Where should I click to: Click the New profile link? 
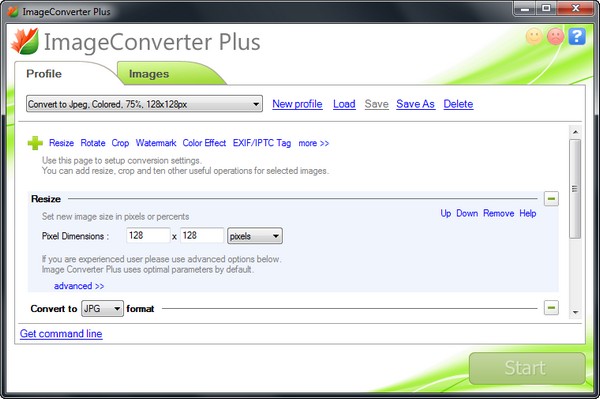[x=297, y=104]
